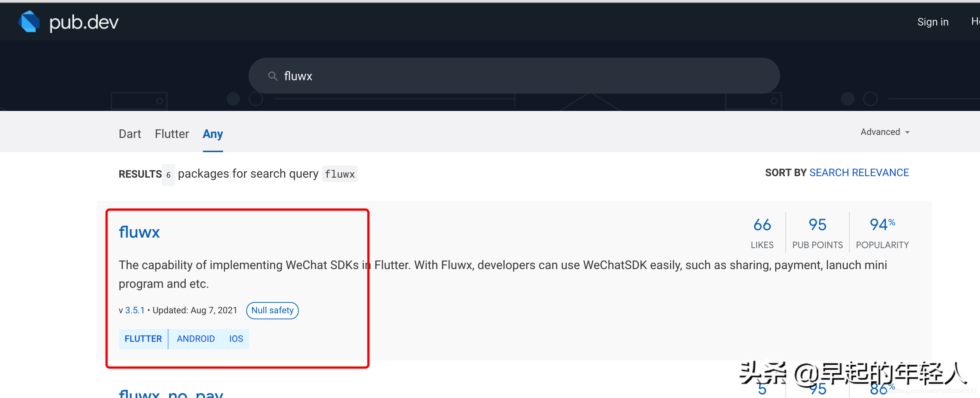Click the ANDROID platform tag
The height and width of the screenshot is (398, 980).
[x=195, y=338]
